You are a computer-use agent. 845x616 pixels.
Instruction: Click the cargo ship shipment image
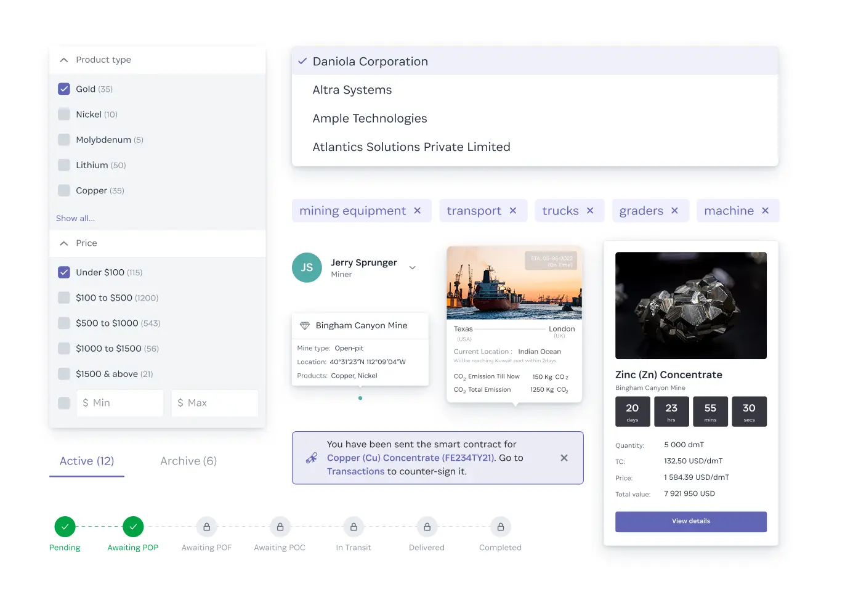pyautogui.click(x=514, y=283)
